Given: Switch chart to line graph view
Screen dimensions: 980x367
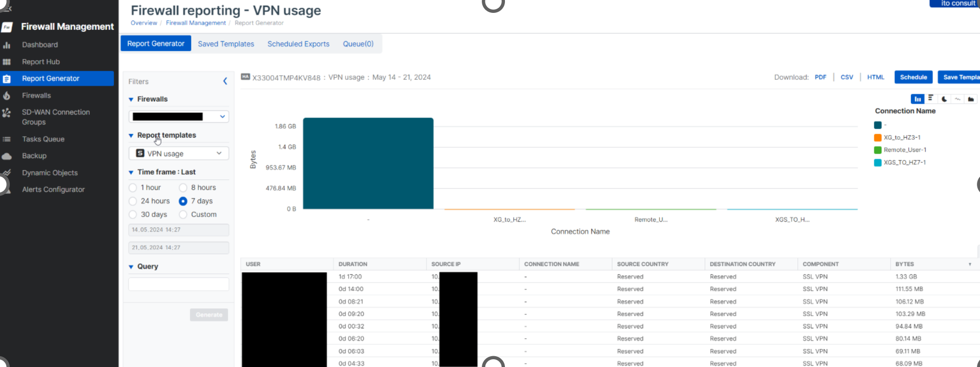Looking at the screenshot, I should (x=957, y=99).
